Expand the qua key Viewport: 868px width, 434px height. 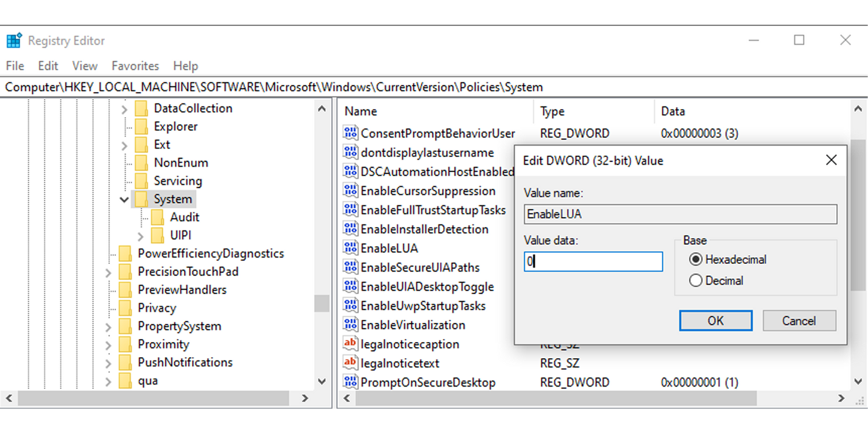(108, 381)
